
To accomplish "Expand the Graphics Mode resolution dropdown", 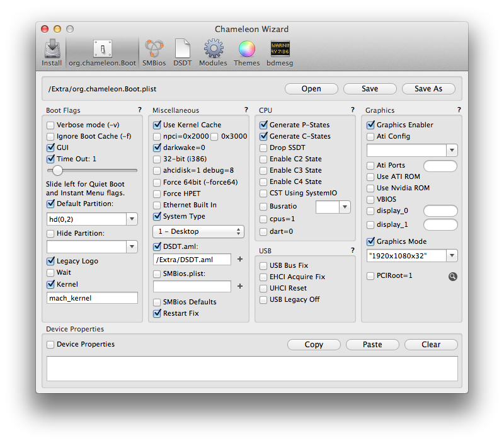I will coord(452,256).
